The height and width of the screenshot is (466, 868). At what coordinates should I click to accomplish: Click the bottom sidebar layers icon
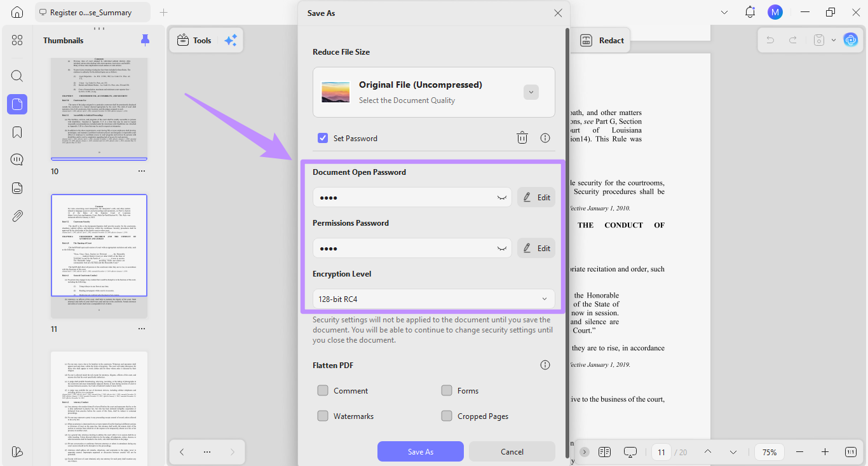pyautogui.click(x=17, y=452)
